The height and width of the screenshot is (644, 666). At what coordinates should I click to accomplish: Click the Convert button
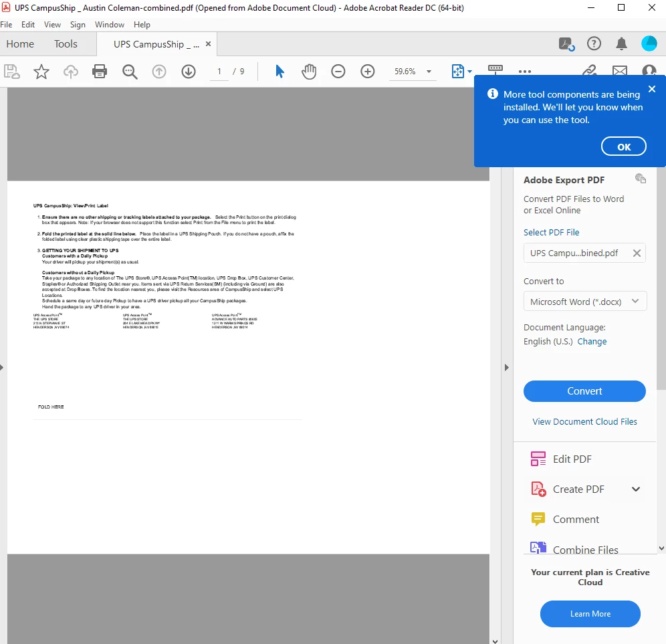(584, 391)
